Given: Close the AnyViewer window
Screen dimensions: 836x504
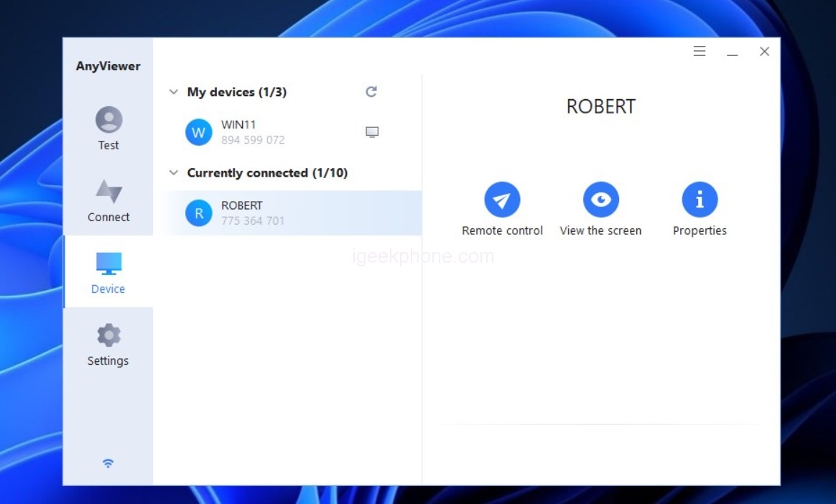Looking at the screenshot, I should coord(764,51).
